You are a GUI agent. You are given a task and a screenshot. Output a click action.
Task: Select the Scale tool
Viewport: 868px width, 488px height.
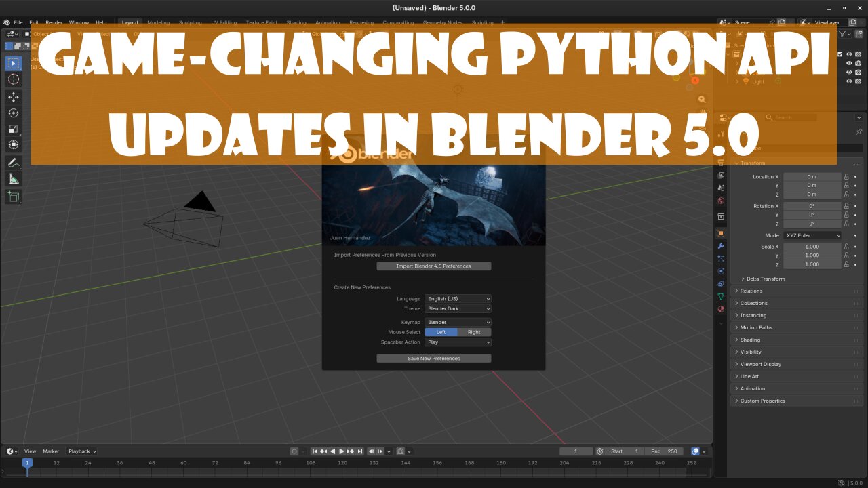(x=14, y=129)
